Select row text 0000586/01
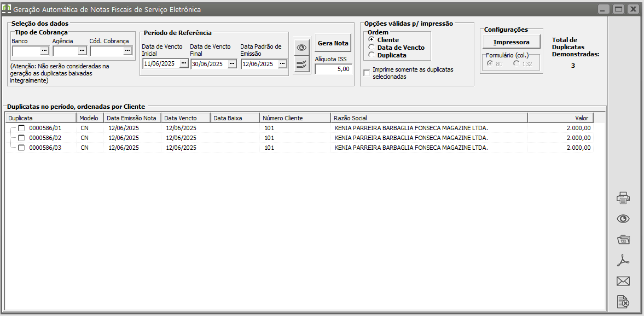This screenshot has height=316, width=644. coord(45,128)
